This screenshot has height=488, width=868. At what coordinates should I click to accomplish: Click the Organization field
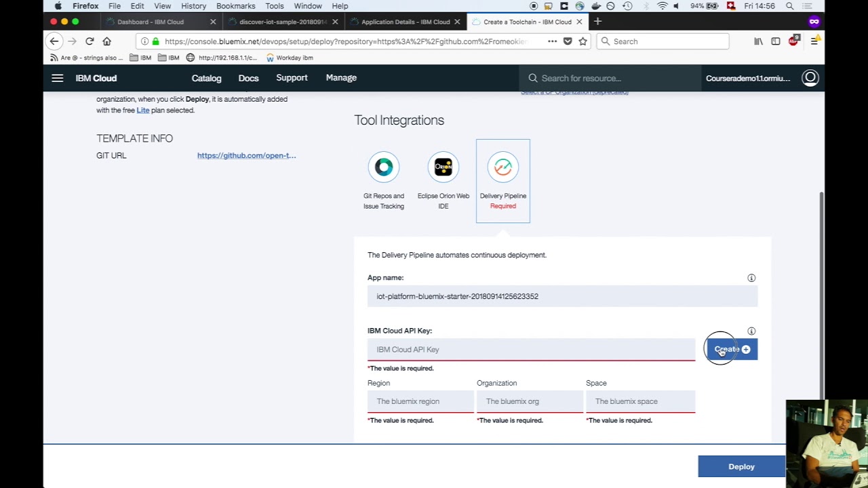click(530, 401)
